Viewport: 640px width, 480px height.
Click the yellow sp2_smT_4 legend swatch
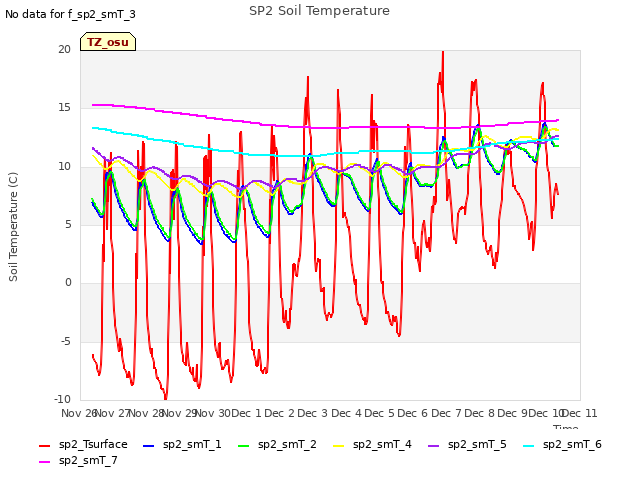(338, 446)
